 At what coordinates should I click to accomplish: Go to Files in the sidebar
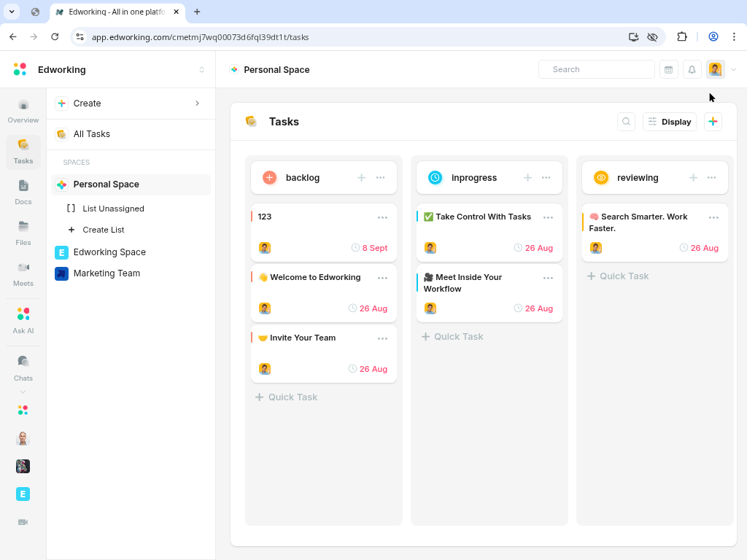click(23, 233)
